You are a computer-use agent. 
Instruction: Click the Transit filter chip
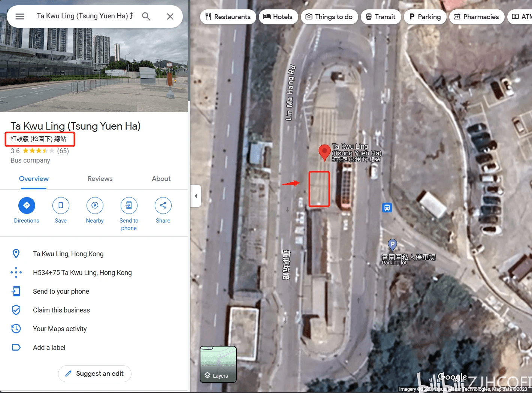(x=381, y=17)
